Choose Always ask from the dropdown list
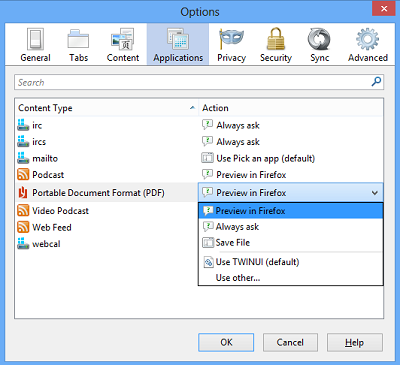The width and height of the screenshot is (400, 365). pyautogui.click(x=291, y=227)
